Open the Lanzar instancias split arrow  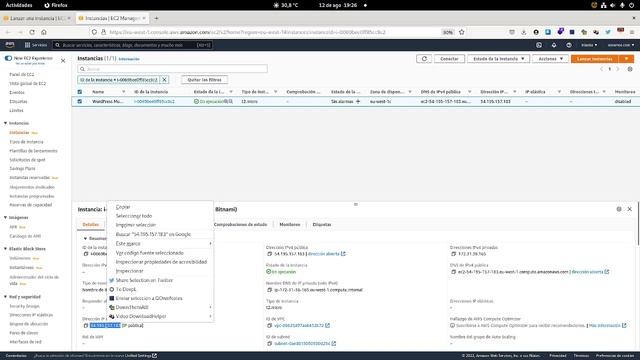627,59
